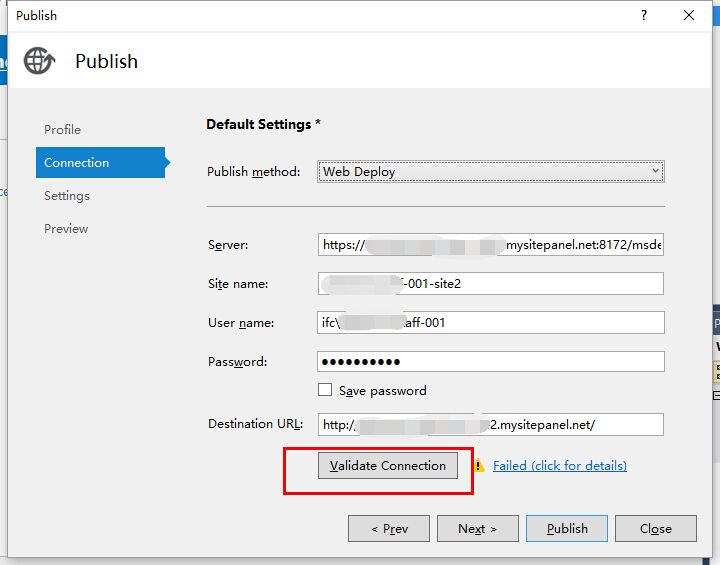Open the Publish method dropdown
The image size is (720, 565).
pos(491,171)
